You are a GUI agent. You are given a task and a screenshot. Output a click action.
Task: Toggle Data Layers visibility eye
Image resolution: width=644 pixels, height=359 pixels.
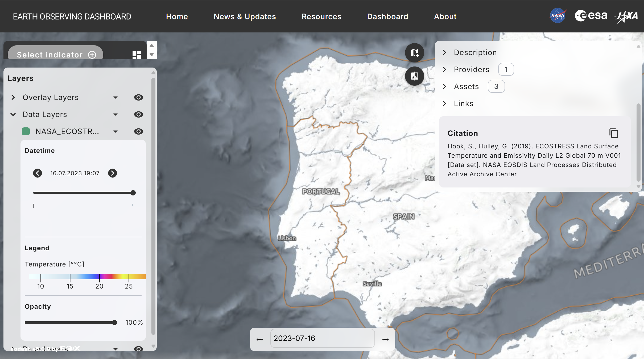(138, 114)
